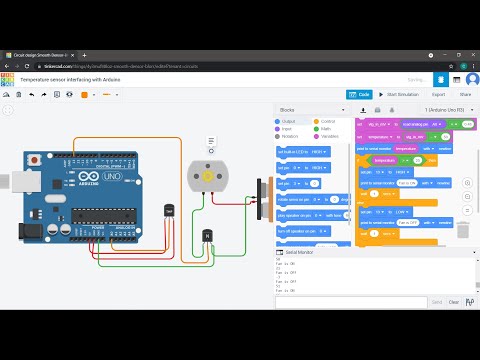Click the download code icon
Screen dimensions: 480x360
click(363, 110)
